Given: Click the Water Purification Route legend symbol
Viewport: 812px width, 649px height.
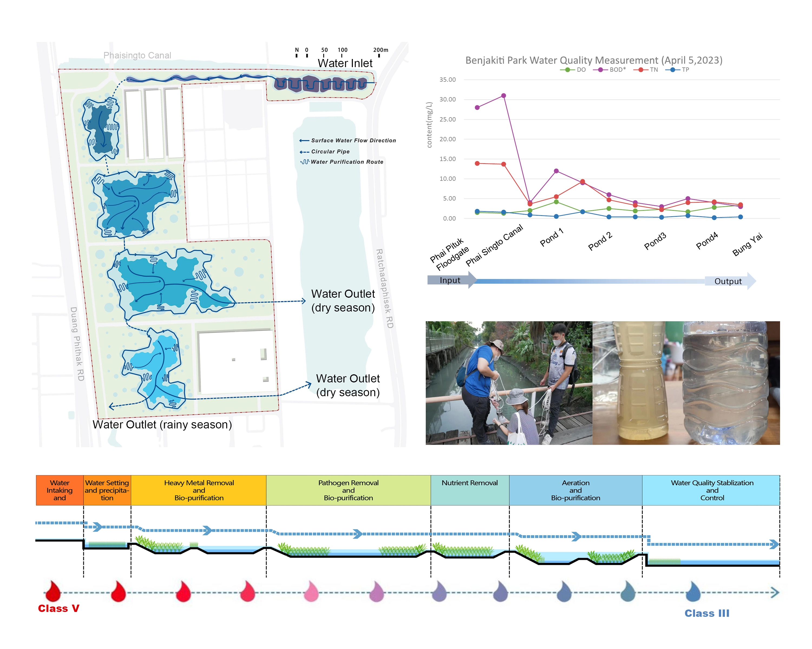Looking at the screenshot, I should (305, 162).
